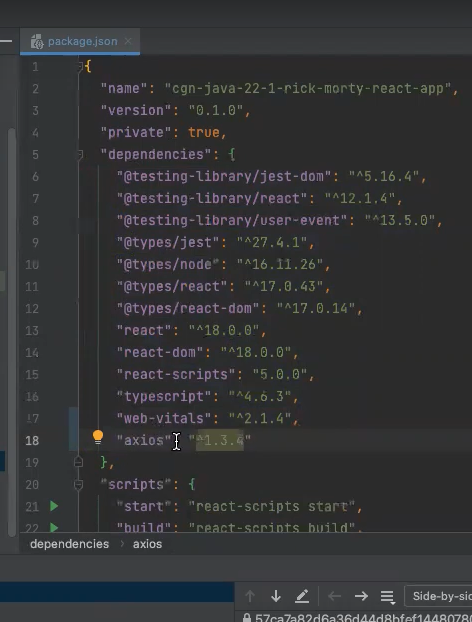
Task: Click the "@types/node" key
Action: pyautogui.click(x=168, y=264)
